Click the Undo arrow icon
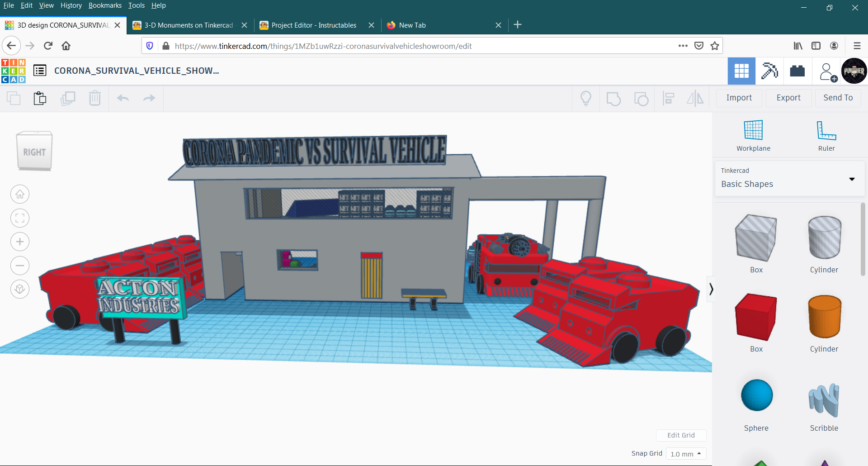Screen dimensions: 868x466 tap(123, 98)
